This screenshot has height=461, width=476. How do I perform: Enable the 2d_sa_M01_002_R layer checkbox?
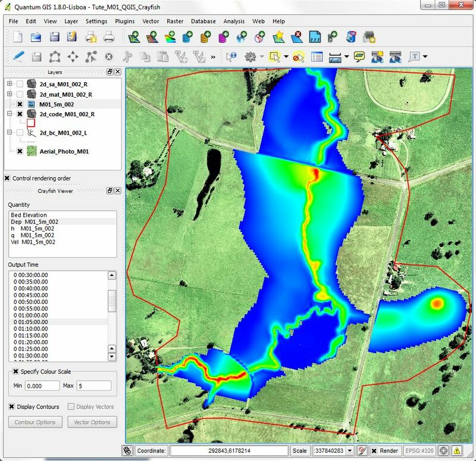click(20, 85)
